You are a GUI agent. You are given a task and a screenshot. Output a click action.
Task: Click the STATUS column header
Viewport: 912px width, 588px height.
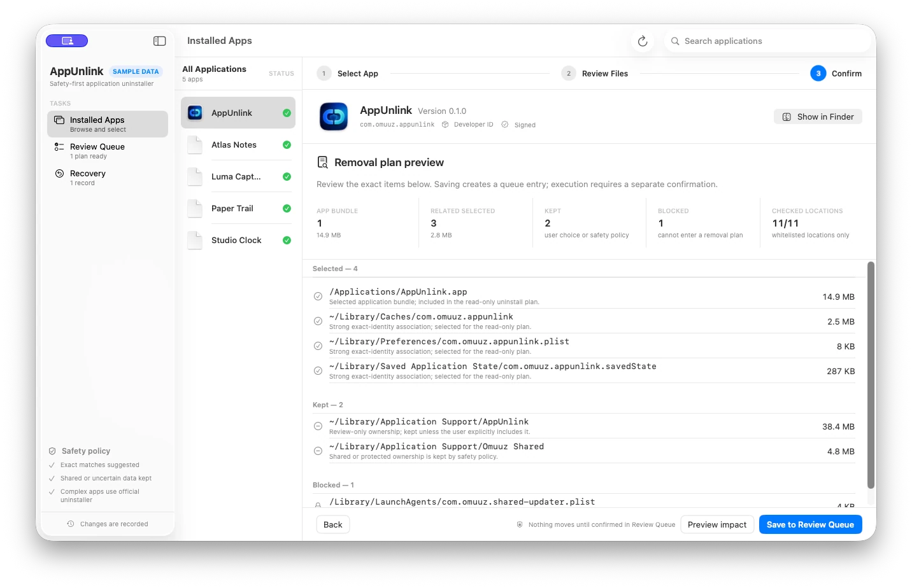[281, 74]
